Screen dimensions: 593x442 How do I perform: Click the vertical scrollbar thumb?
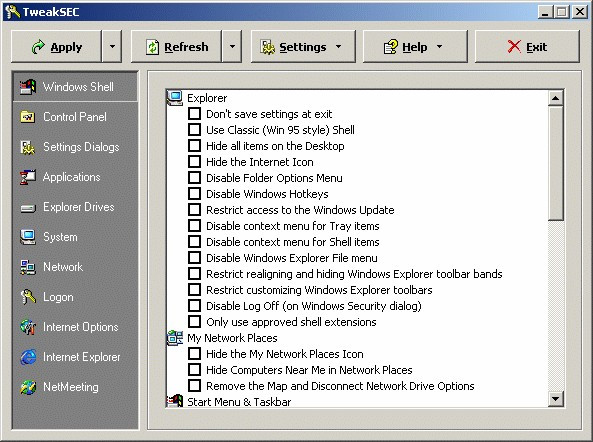[556, 163]
